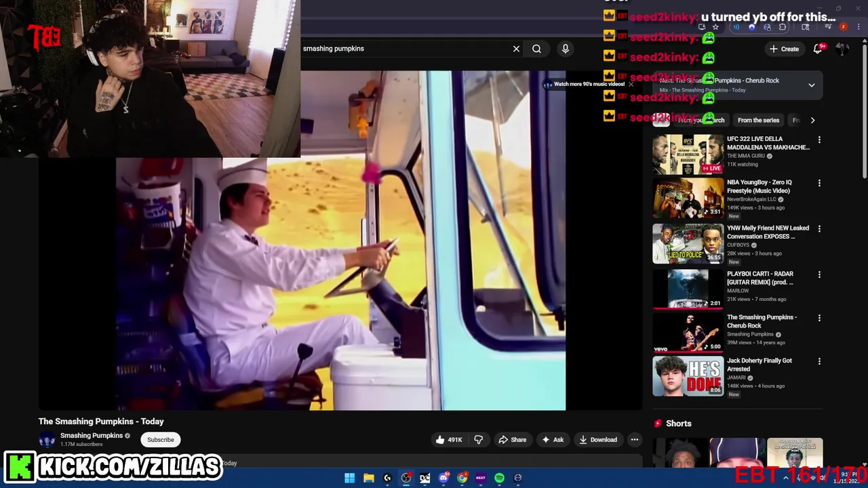Open Windows Start menu
The height and width of the screenshot is (488, 868).
[x=349, y=478]
